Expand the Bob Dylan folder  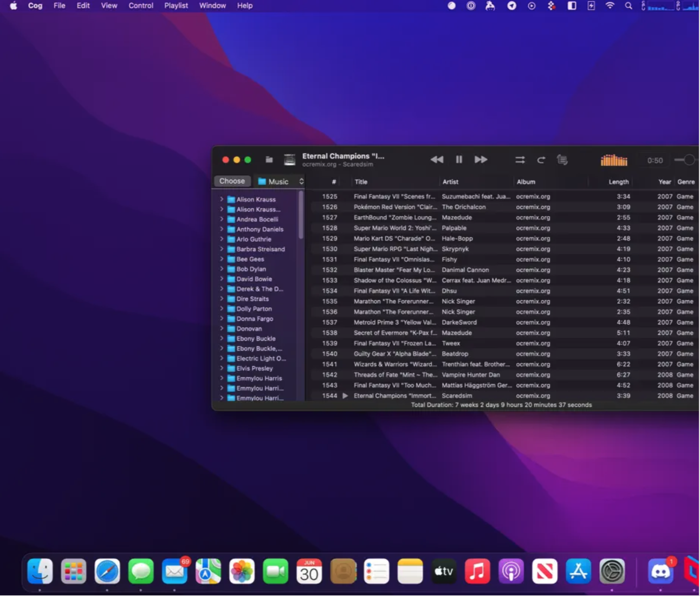222,269
